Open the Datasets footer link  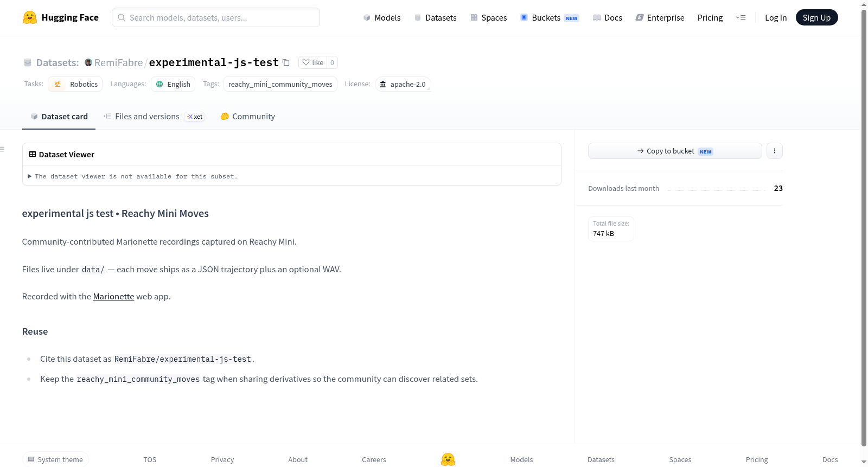pyautogui.click(x=601, y=459)
